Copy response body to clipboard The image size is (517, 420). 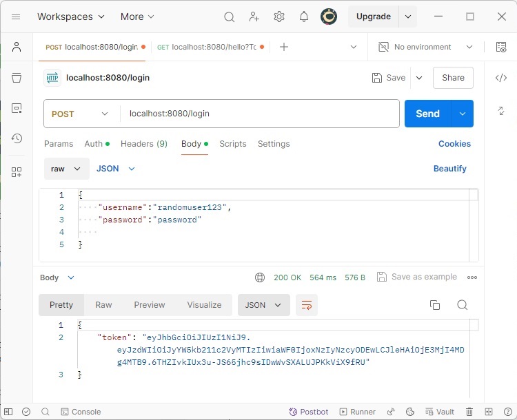click(x=435, y=305)
